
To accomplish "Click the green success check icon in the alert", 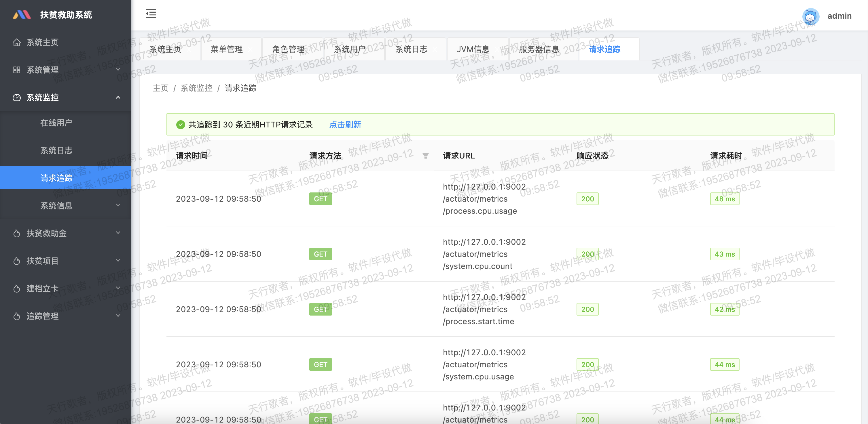I will (x=181, y=125).
